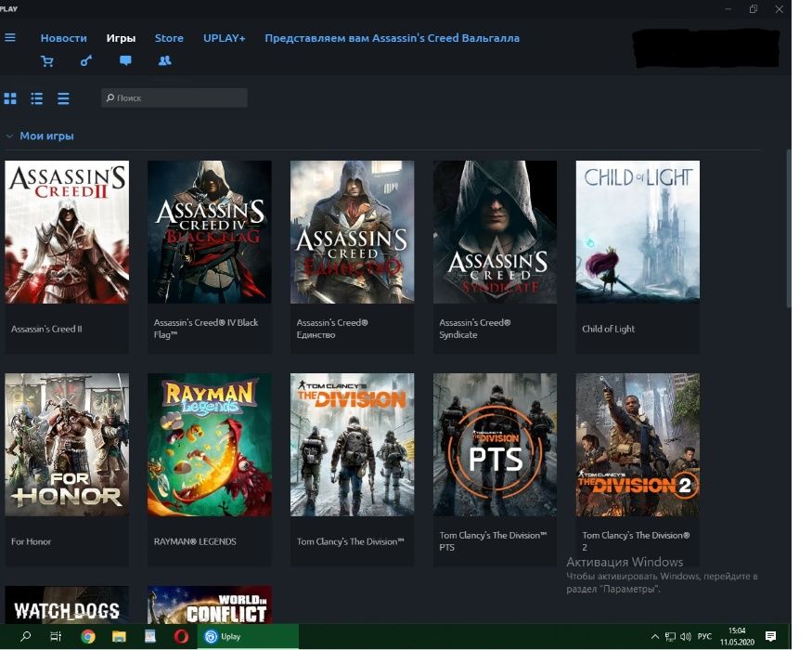The width and height of the screenshot is (812, 650).
Task: Click the Uplay taskbar button
Action: pos(248,636)
